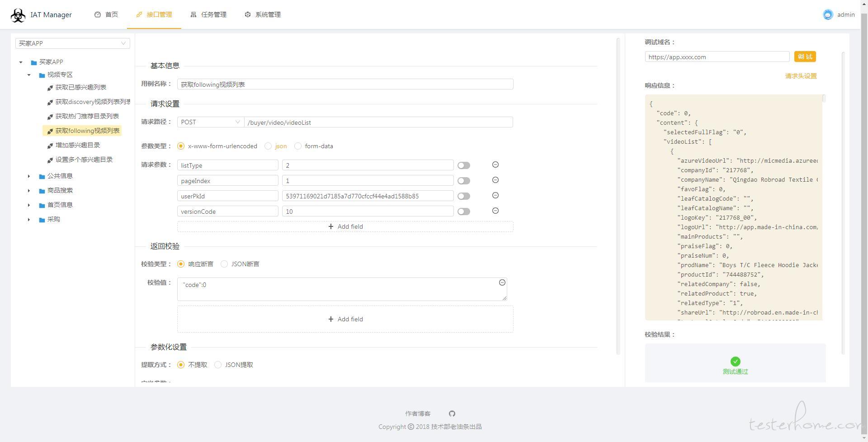Click the admin user avatar icon
Viewport: 868px width, 442px height.
[828, 14]
